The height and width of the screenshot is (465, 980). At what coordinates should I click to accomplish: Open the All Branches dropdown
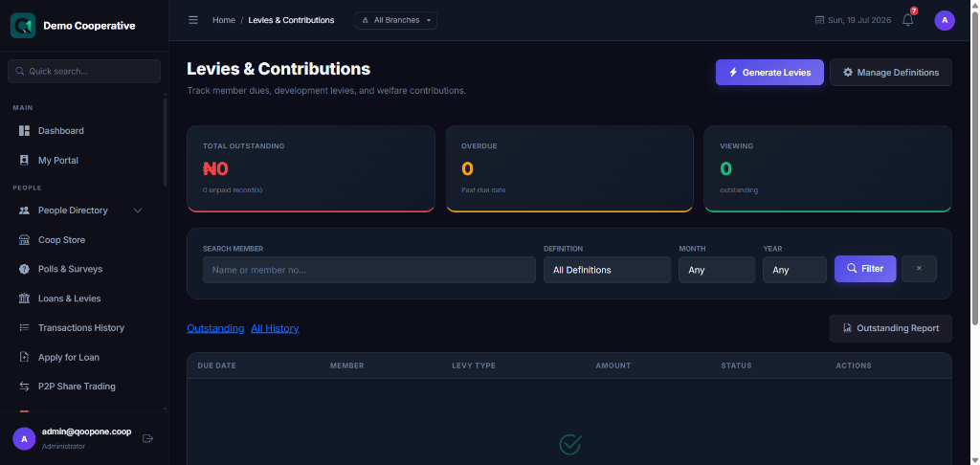395,20
